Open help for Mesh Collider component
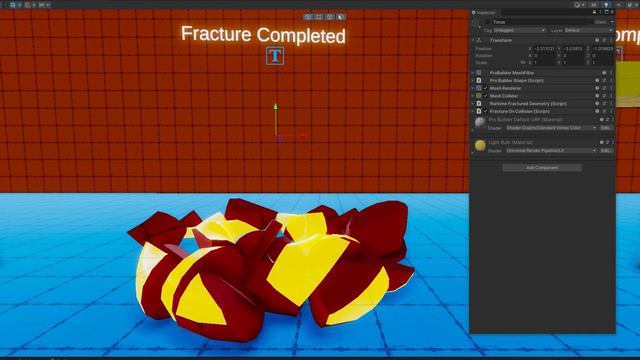The height and width of the screenshot is (360, 640). [597, 96]
